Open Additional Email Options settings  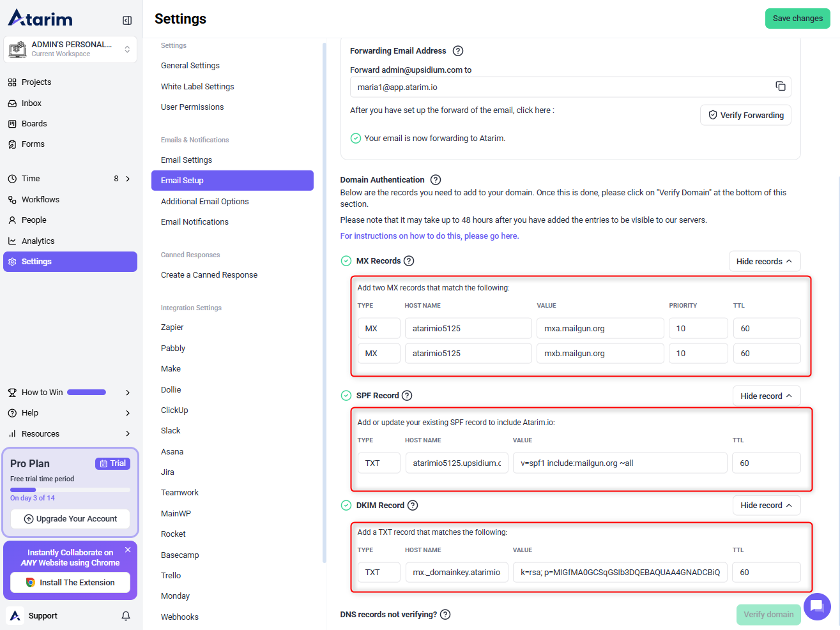(204, 202)
